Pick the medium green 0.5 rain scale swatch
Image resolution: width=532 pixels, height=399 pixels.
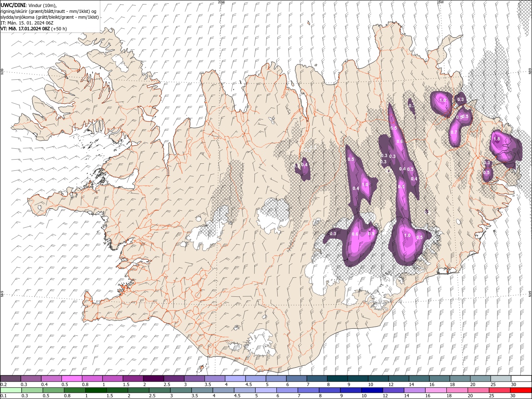tap(53, 390)
